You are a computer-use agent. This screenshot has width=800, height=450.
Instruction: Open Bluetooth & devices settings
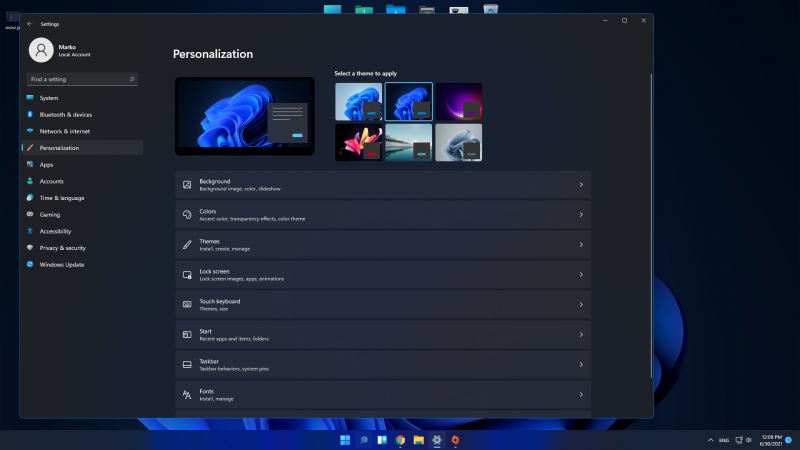coord(82,115)
